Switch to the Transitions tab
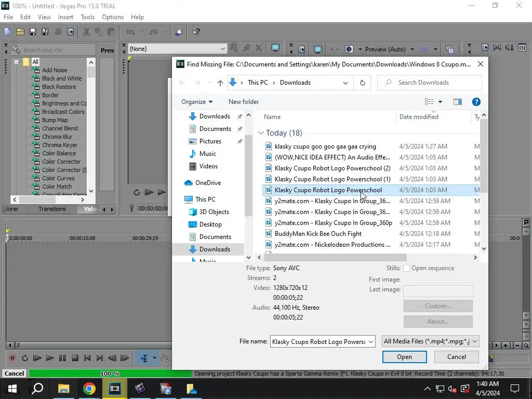 click(52, 209)
